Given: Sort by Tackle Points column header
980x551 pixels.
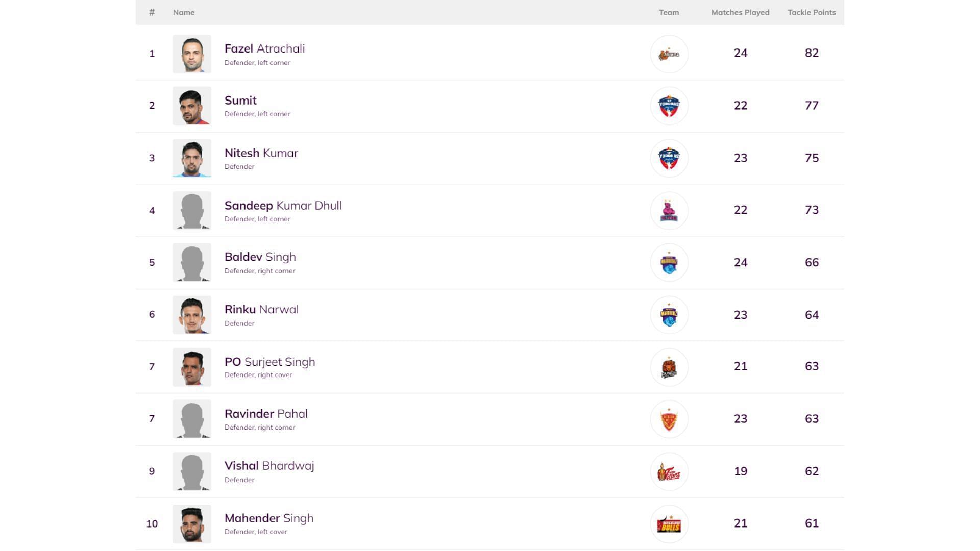Looking at the screenshot, I should pos(811,12).
